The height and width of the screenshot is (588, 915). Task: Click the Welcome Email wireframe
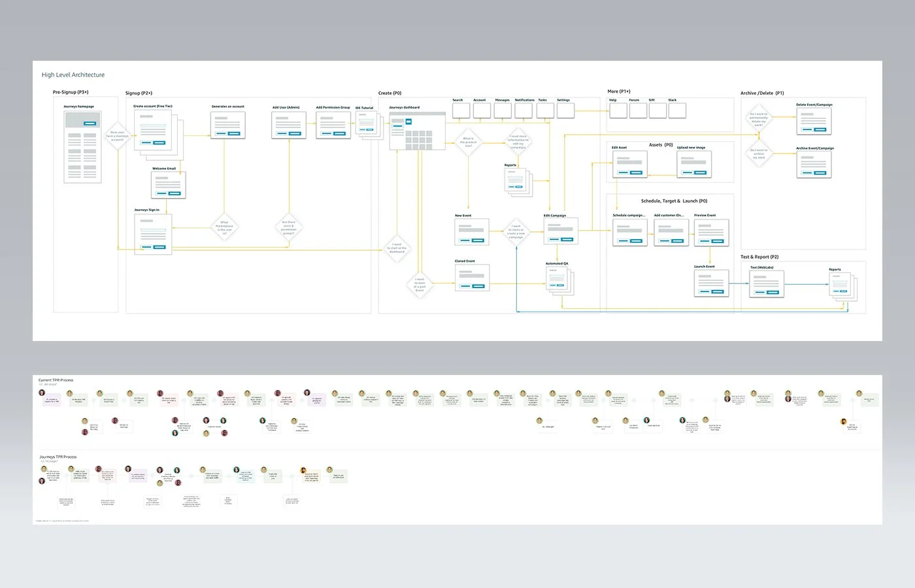tap(169, 185)
